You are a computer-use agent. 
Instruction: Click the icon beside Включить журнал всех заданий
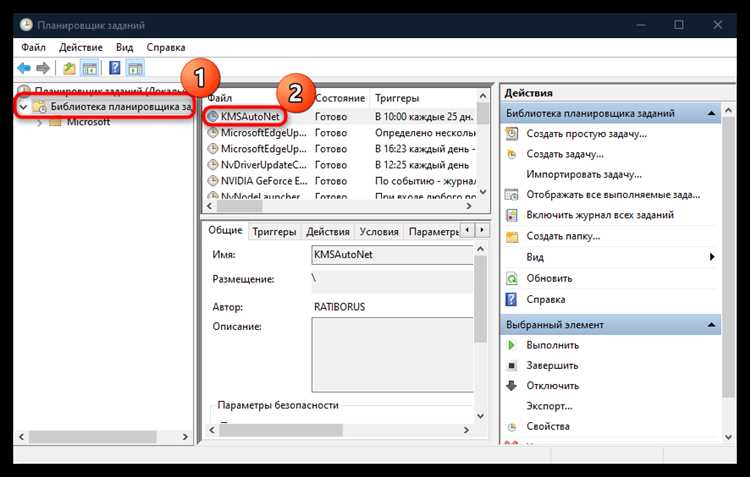(512, 215)
